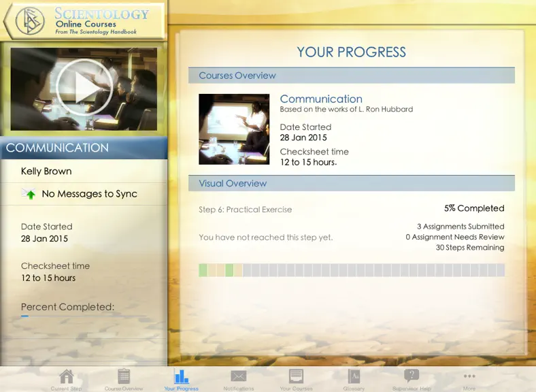536x392 pixels.
Task: Tap the More dots icon
Action: pyautogui.click(x=469, y=376)
